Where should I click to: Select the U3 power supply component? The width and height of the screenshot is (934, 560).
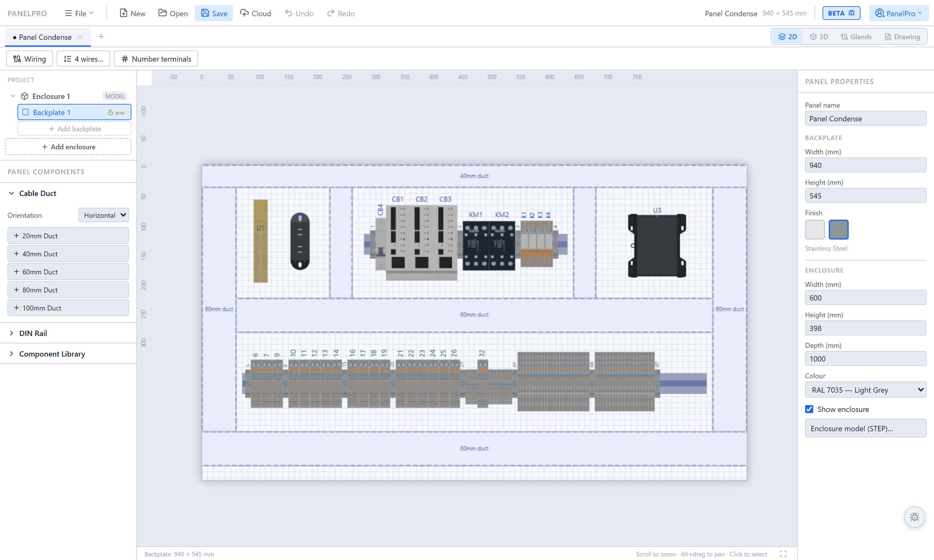[x=657, y=246]
